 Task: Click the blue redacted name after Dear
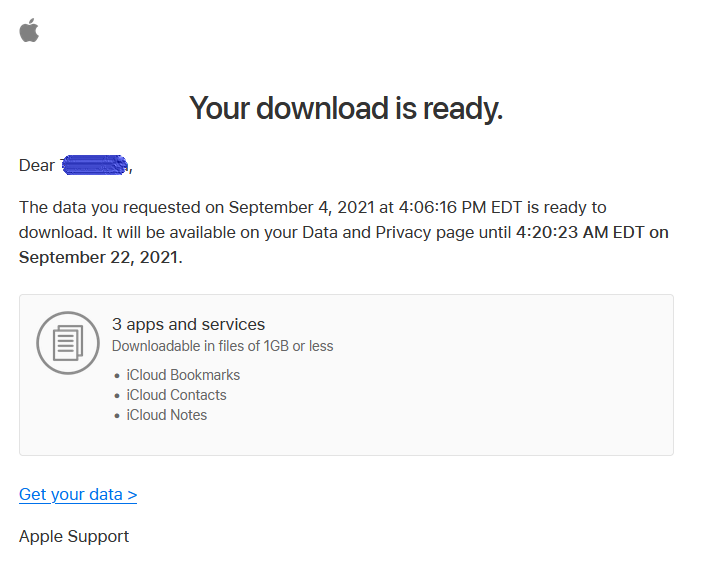pos(95,165)
